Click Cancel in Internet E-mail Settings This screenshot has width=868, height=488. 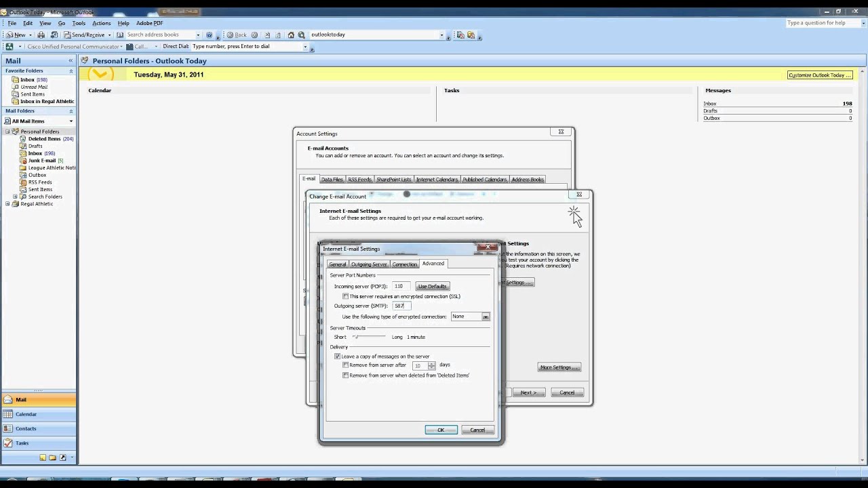[x=477, y=430]
